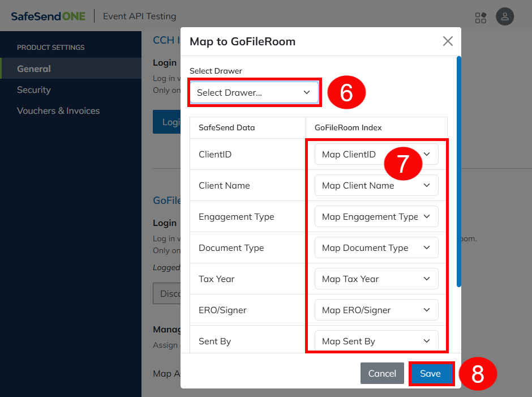Open the Map Tax Year dropdown
The height and width of the screenshot is (397, 532).
pos(376,279)
